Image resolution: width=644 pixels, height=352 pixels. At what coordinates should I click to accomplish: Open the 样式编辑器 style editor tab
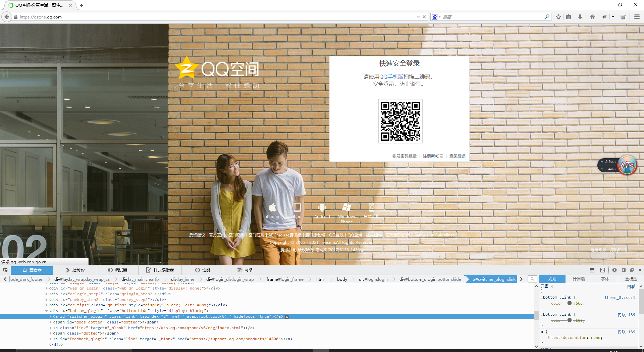[x=160, y=270]
